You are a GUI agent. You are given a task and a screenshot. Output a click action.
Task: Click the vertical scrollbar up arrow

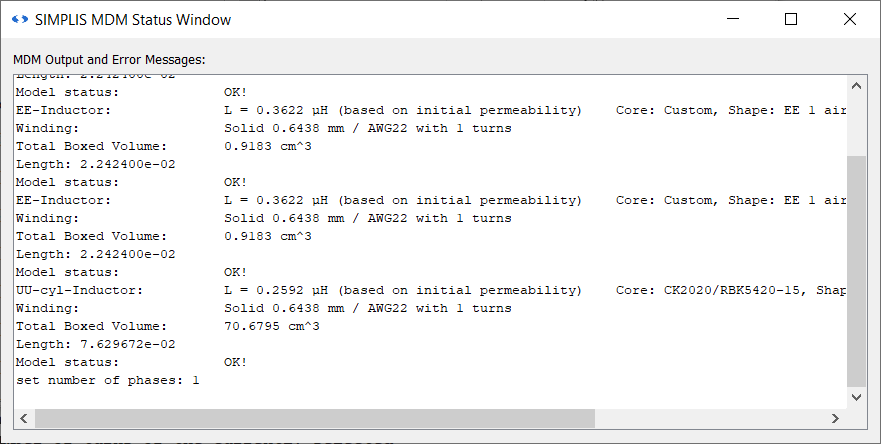click(856, 81)
